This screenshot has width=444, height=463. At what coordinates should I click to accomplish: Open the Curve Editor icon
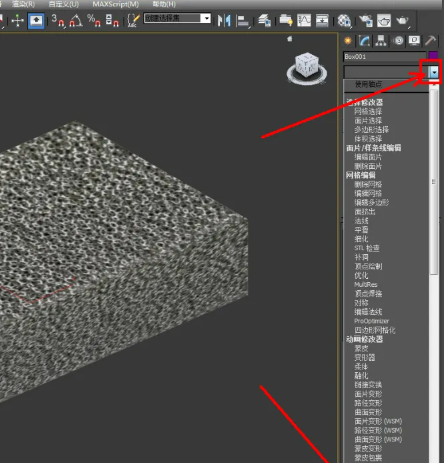304,21
